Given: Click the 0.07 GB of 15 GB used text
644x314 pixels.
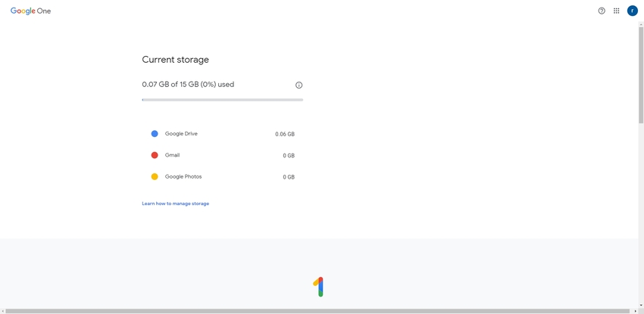Looking at the screenshot, I should point(188,85).
